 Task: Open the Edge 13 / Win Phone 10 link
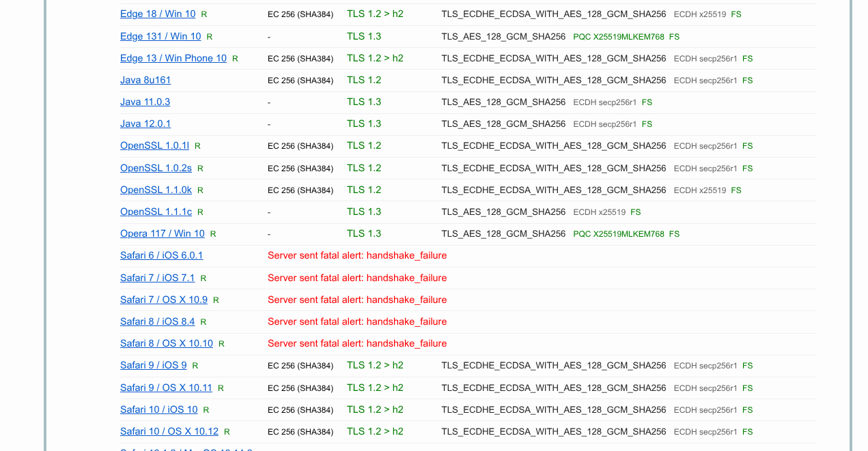coord(173,58)
